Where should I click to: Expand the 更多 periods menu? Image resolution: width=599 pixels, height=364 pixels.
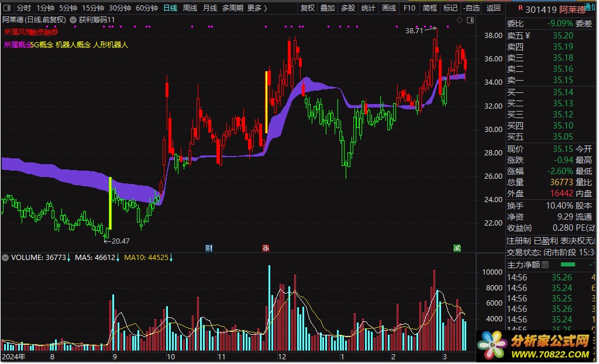[257, 8]
